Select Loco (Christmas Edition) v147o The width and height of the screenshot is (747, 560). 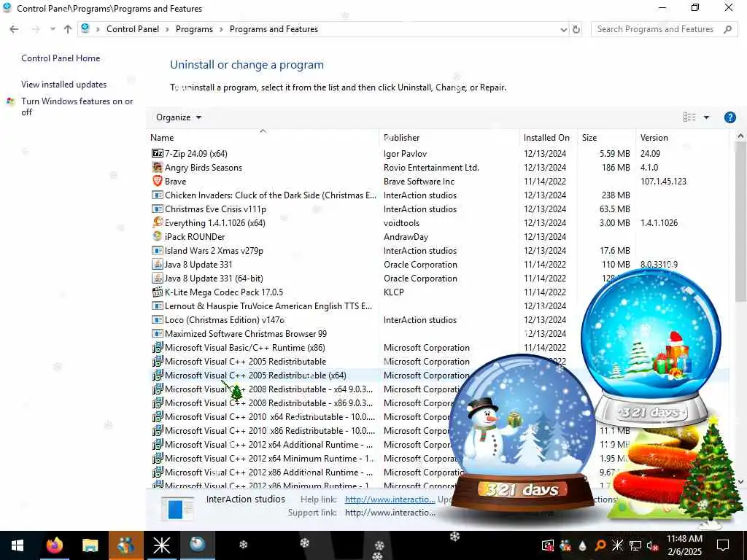(x=225, y=320)
